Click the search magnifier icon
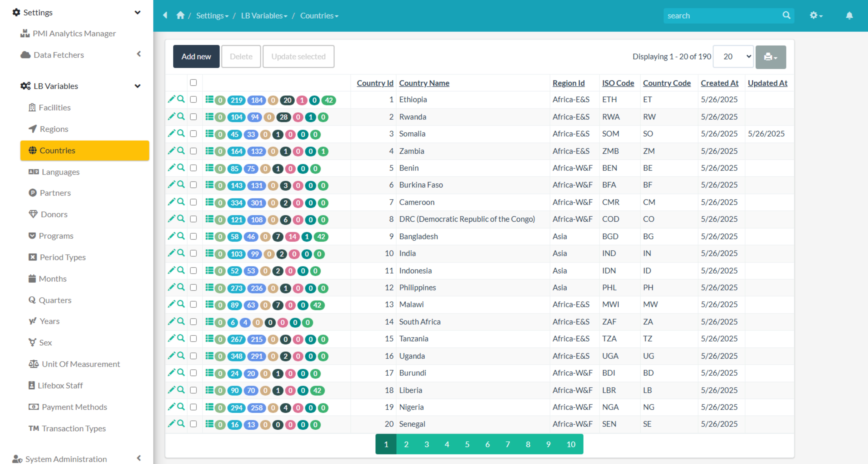 (x=786, y=15)
